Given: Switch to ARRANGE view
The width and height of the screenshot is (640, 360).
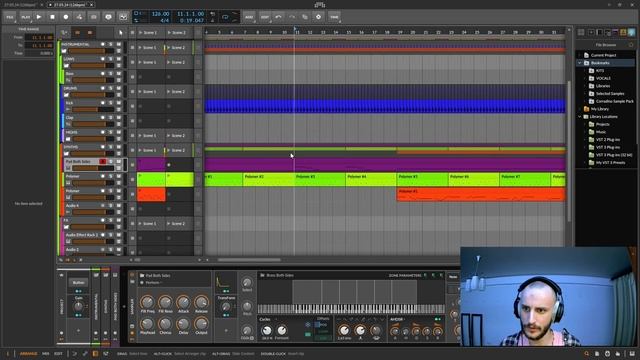Looking at the screenshot, I should [29, 354].
